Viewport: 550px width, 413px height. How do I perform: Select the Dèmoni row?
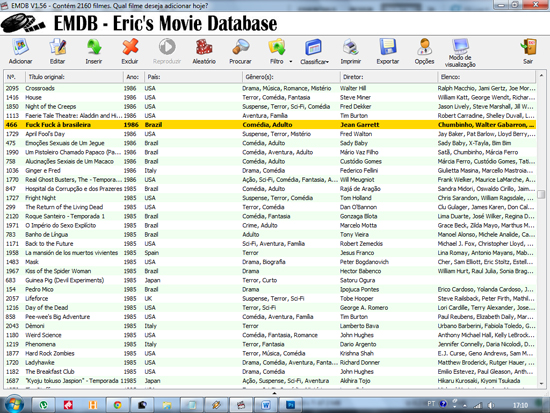coord(270,326)
